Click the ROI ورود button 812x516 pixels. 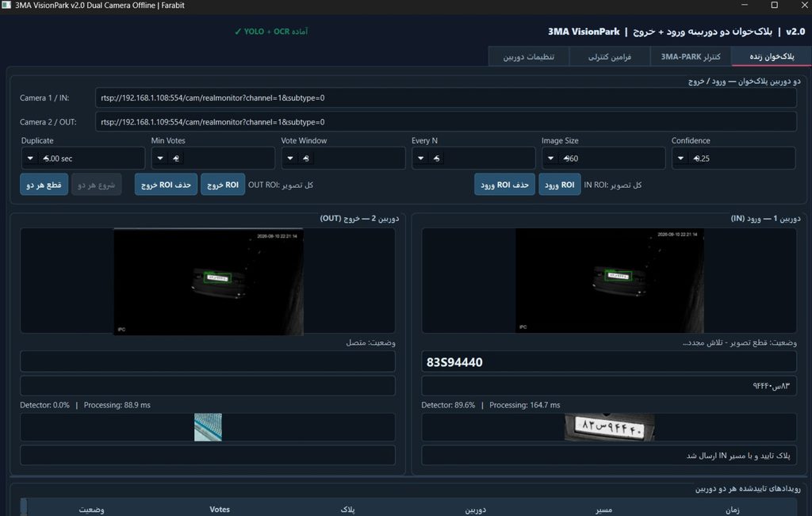pyautogui.click(x=559, y=185)
